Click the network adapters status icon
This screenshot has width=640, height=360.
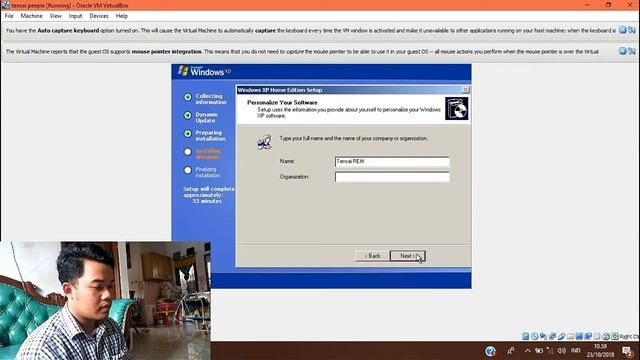coord(552,336)
